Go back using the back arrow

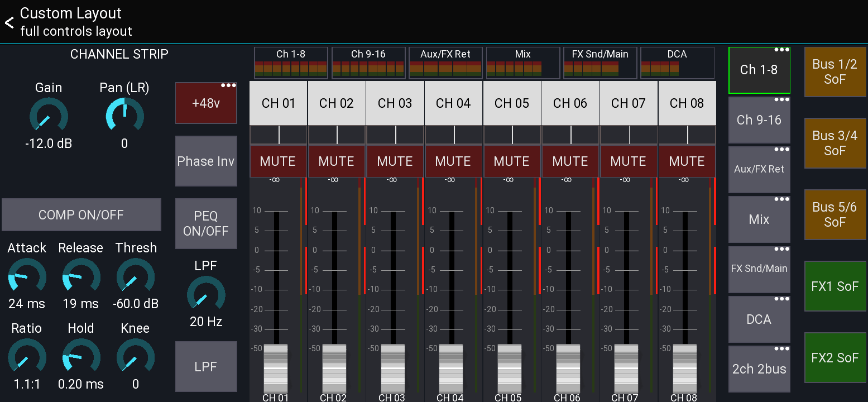click(8, 22)
